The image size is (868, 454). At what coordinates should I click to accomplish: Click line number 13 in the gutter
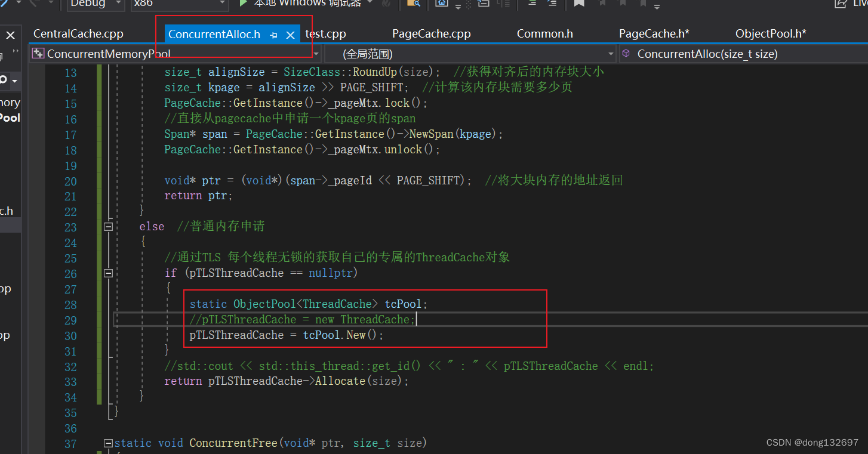click(x=70, y=73)
